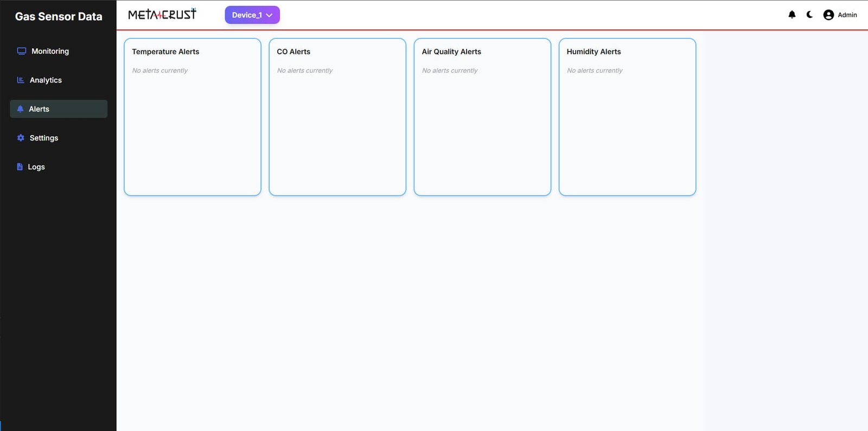Click the MetaCrust logo in header
This screenshot has width=868, height=431.
[162, 15]
